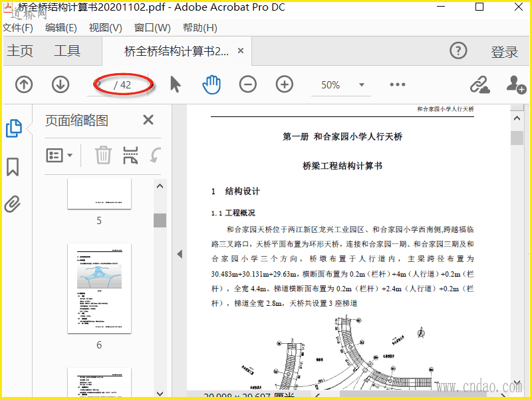Image resolution: width=532 pixels, height=399 pixels.
Task: Collapse the navigation pane with left triangle
Action: tap(180, 254)
